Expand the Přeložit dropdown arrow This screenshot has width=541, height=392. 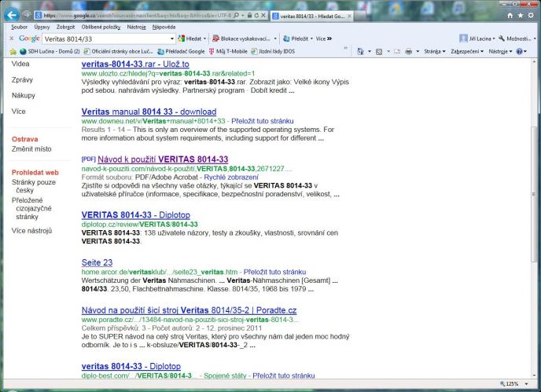(x=311, y=38)
